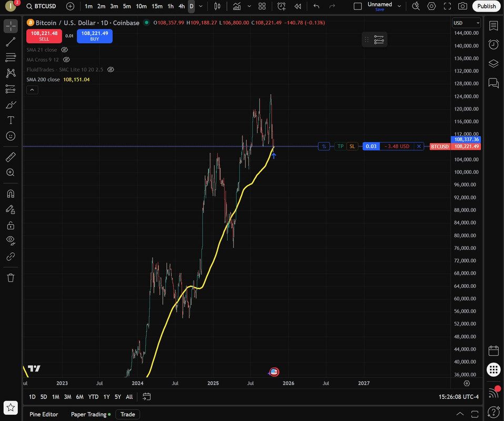This screenshot has width=504, height=421.
Task: Open the USD currency dropdown
Action: click(466, 23)
